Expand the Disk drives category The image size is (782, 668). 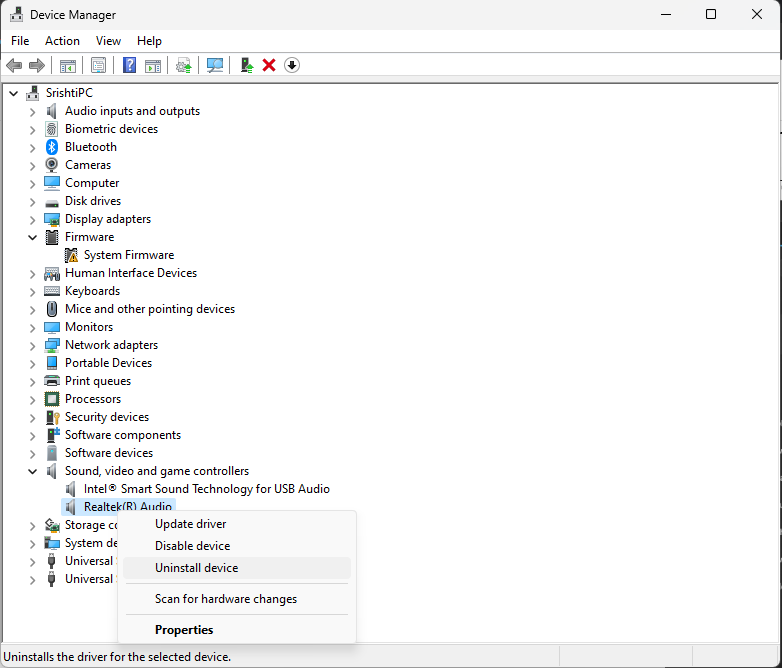tap(32, 202)
